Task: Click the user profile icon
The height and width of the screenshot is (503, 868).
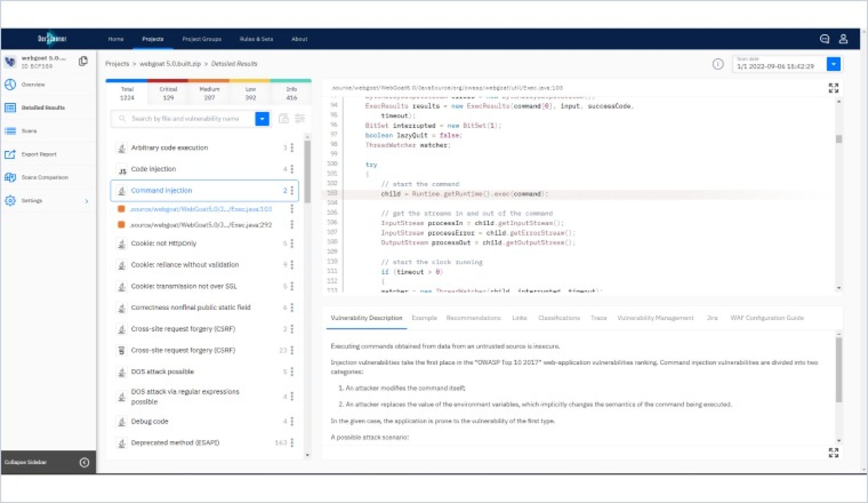Action: click(x=843, y=39)
